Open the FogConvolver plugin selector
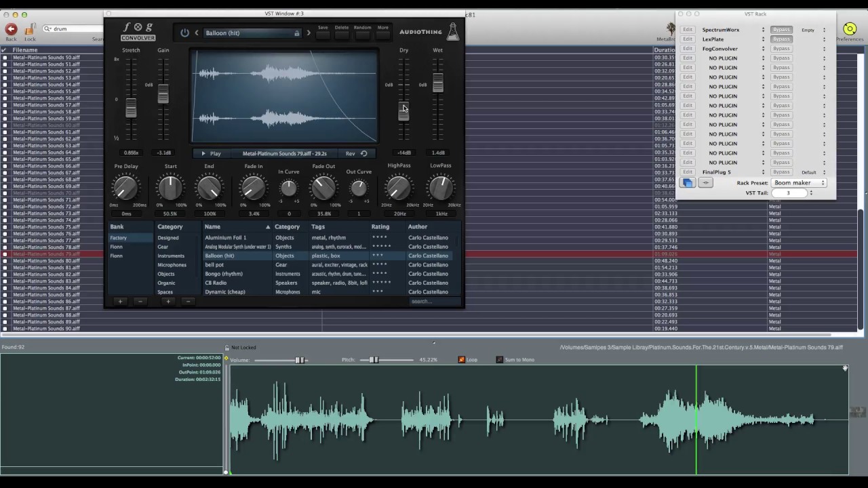868x488 pixels. 763,49
